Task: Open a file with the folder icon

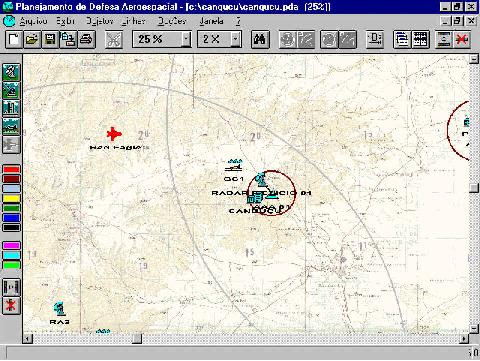Action: pyautogui.click(x=32, y=40)
